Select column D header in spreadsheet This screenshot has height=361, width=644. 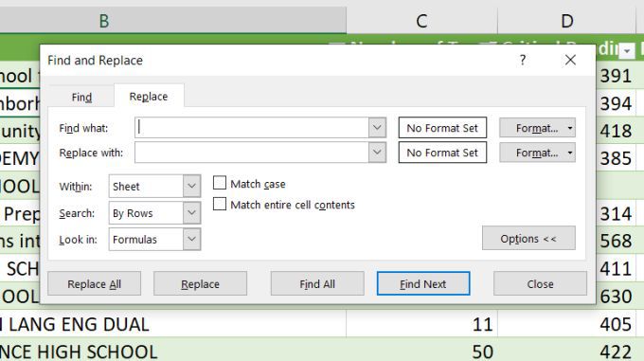(x=566, y=20)
